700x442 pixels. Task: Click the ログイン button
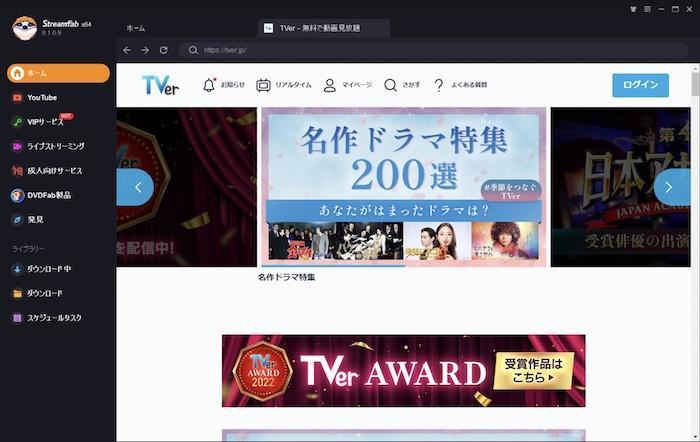click(640, 85)
